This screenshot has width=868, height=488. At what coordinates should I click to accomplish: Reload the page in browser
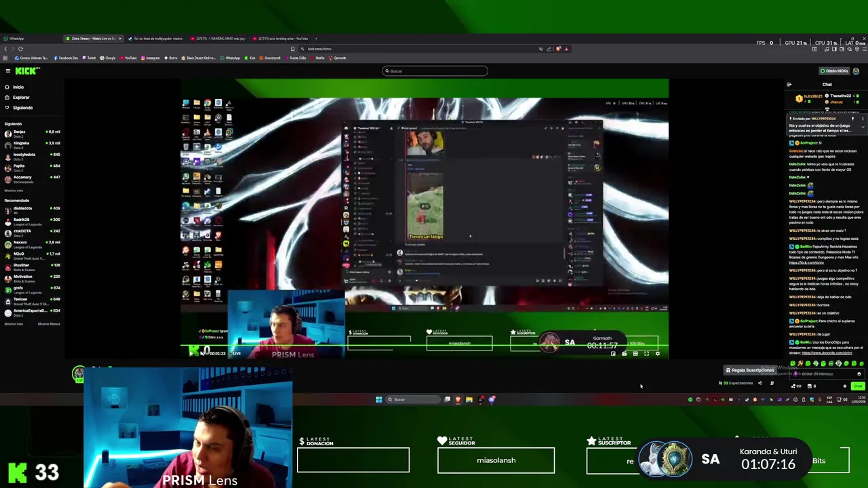click(20, 49)
